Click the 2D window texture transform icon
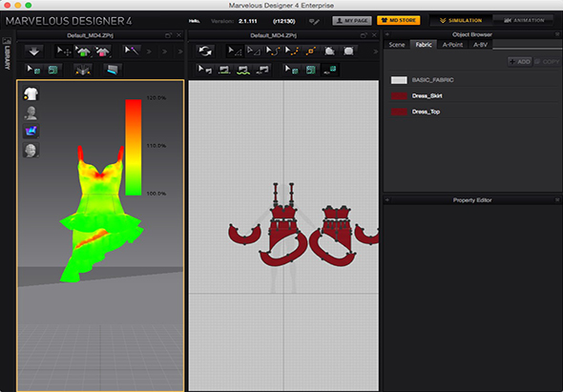Viewport: 563px width, 392px height. pos(311,70)
